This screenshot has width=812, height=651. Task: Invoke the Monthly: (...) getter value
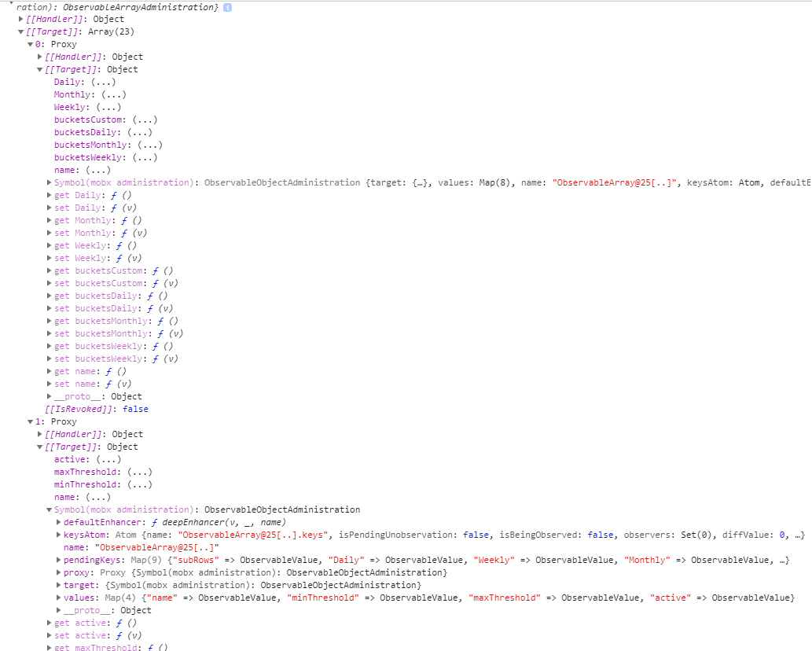(113, 94)
